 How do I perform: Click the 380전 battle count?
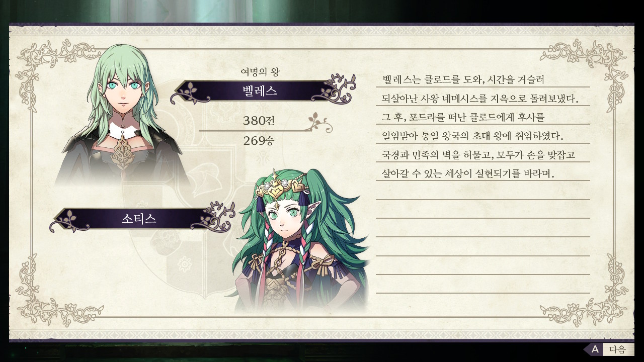point(259,121)
